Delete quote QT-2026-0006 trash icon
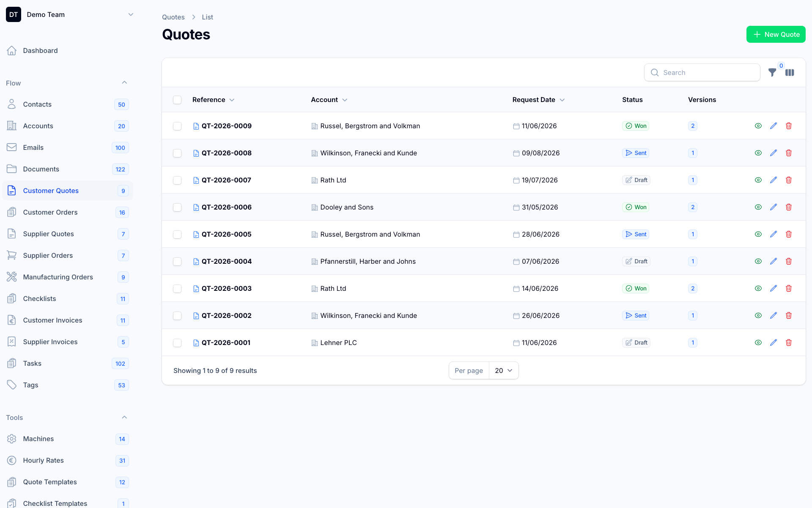This screenshot has width=812, height=508. [789, 207]
